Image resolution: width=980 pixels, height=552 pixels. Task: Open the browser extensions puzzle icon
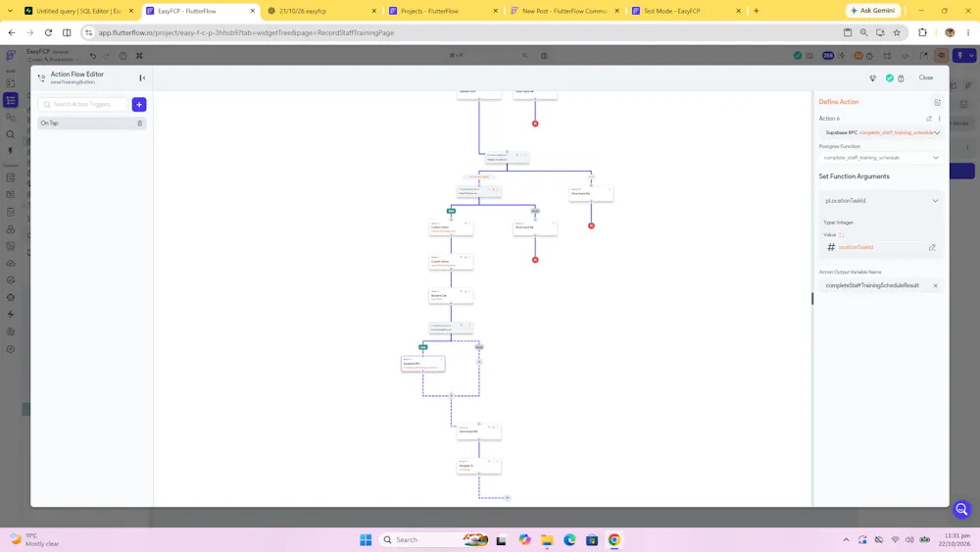click(x=922, y=32)
